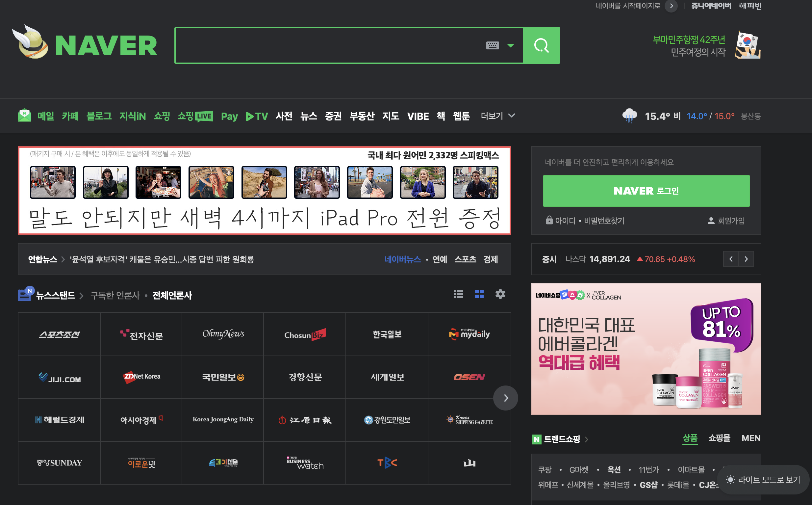This screenshot has height=505, width=812.
Task: Open newsstand settings gear icon
Action: point(500,294)
